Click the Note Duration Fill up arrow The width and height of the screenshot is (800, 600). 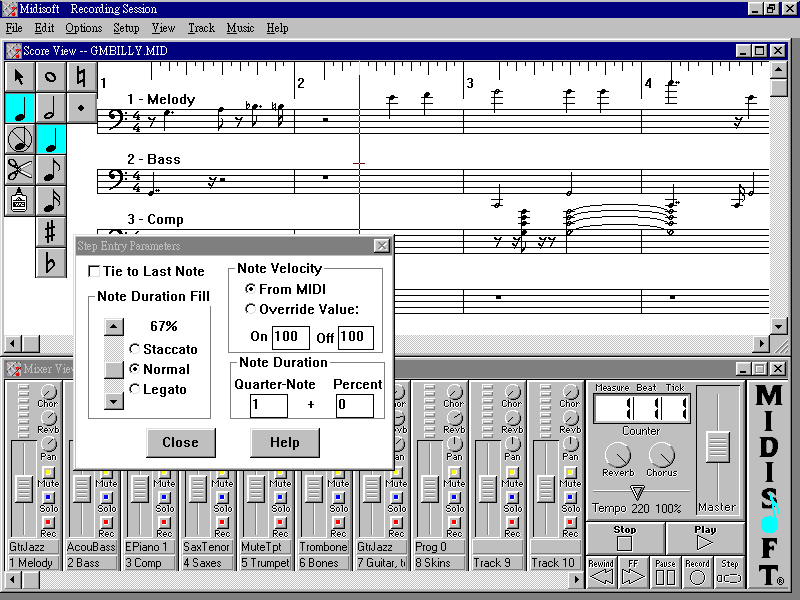click(114, 326)
